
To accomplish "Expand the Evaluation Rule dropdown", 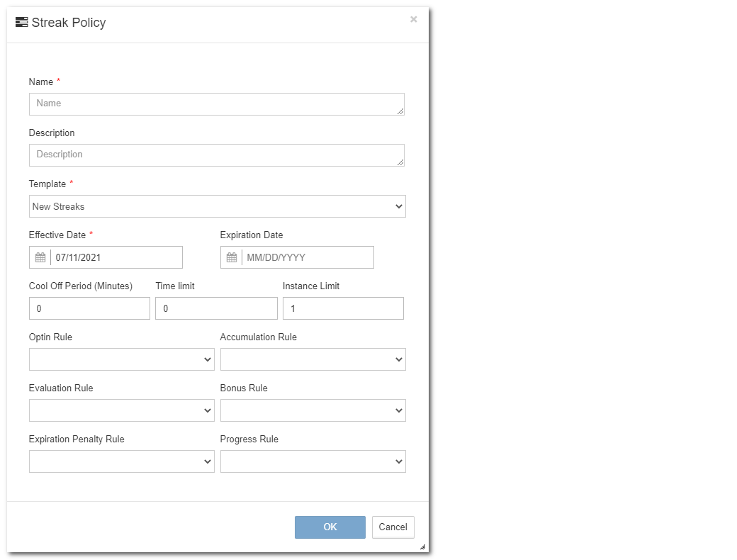I will [121, 410].
